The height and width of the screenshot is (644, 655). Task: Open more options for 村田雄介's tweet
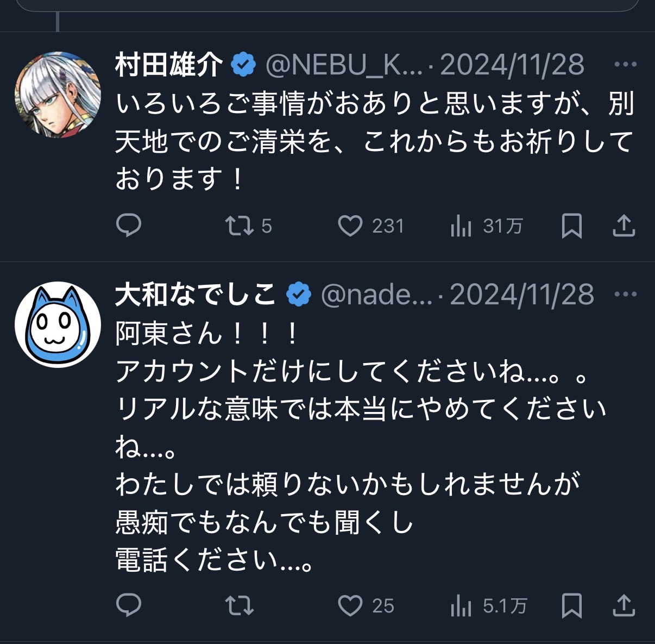(x=625, y=64)
